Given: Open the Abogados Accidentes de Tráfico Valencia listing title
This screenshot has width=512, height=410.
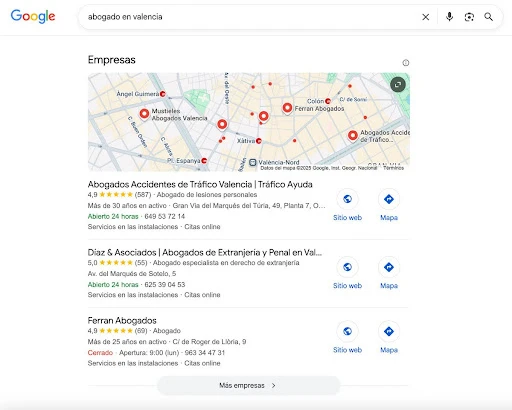Looking at the screenshot, I should click(x=200, y=184).
